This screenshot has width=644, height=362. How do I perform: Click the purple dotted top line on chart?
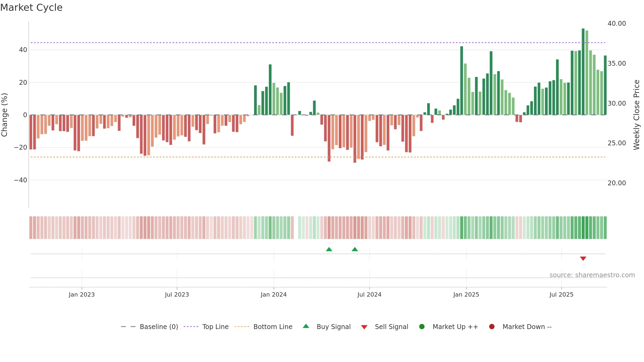318,43
